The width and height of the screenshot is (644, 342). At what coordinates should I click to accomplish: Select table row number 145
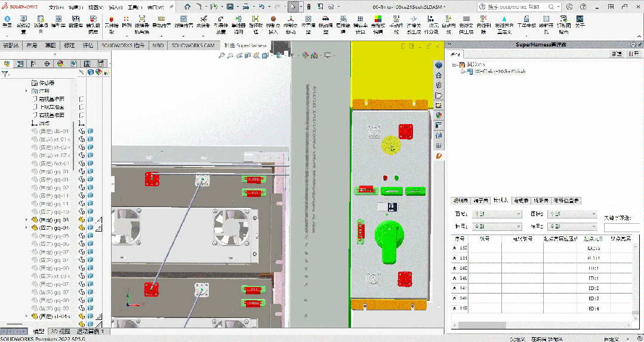(460, 268)
